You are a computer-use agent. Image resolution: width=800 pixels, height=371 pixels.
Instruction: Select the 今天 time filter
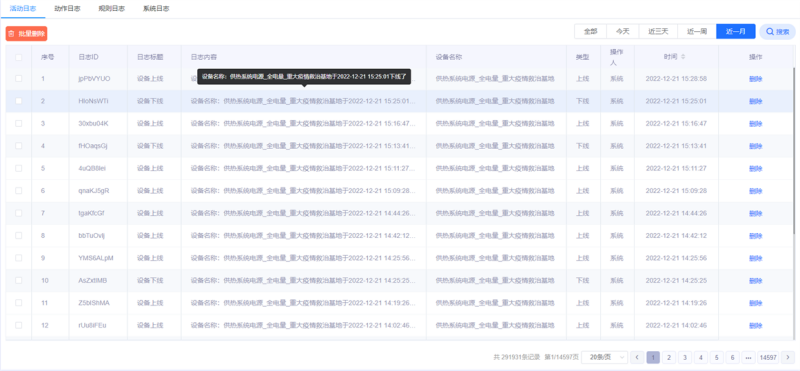(622, 32)
